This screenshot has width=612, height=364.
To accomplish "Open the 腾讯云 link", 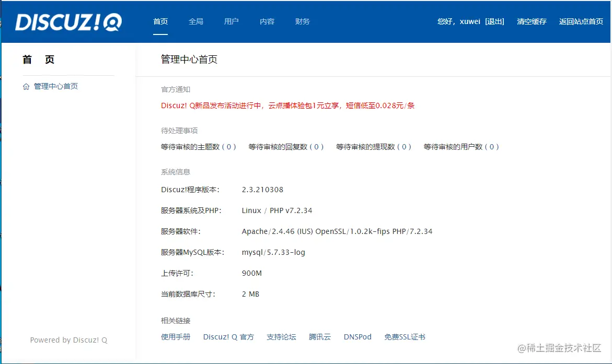I will 320,337.
